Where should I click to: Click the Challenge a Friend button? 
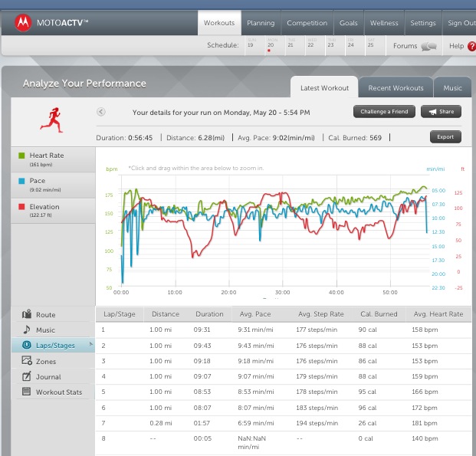pos(384,112)
